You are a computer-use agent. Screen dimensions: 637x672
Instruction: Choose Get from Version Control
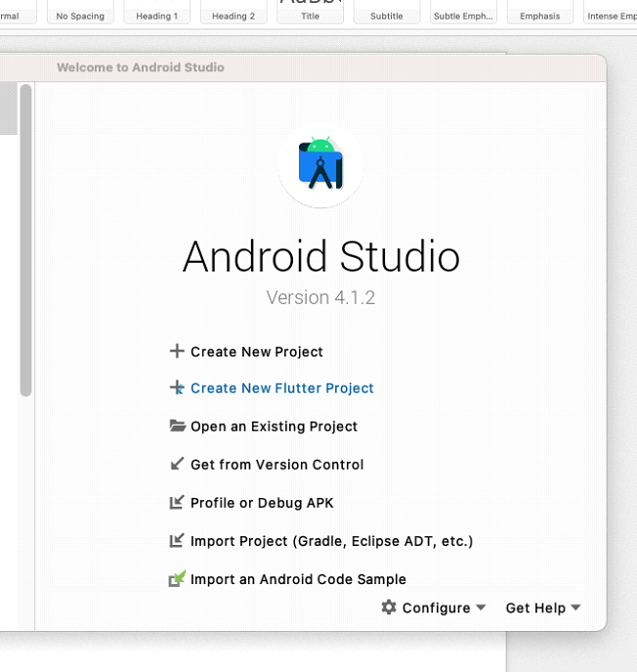(276, 465)
